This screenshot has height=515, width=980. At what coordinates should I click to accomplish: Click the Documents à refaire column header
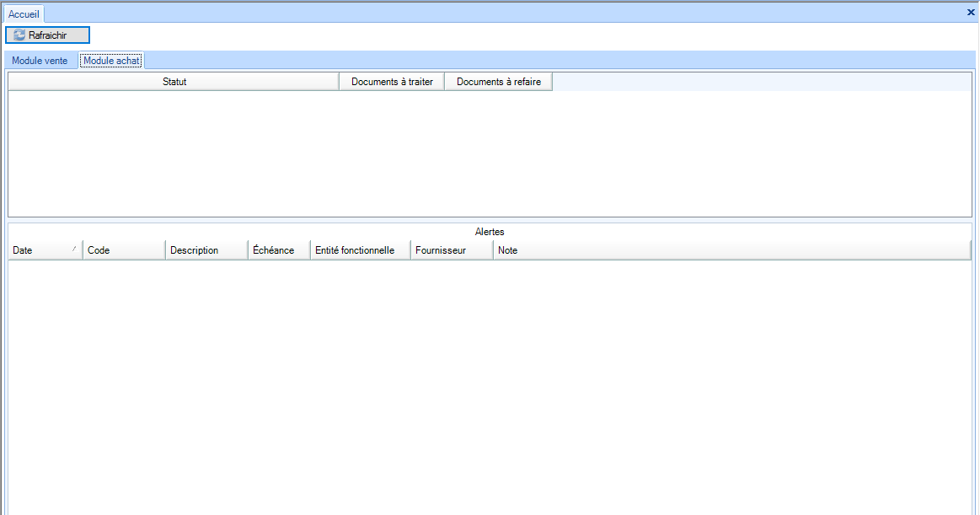click(498, 82)
